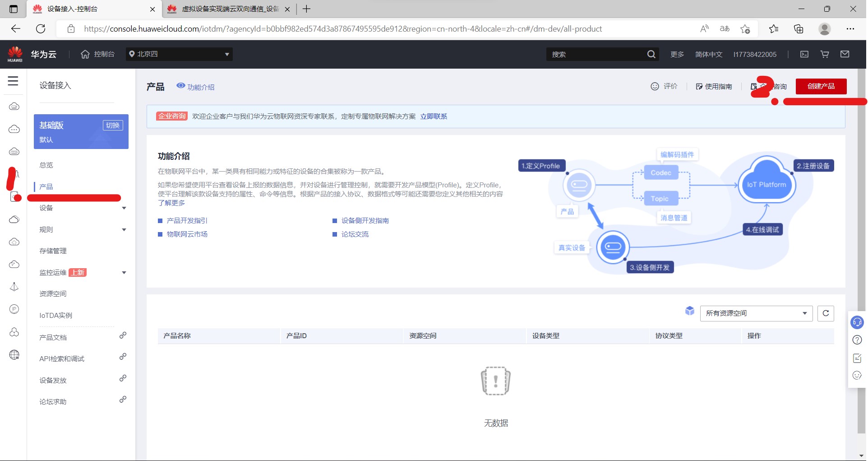Click the globe icon in left rail
This screenshot has width=868, height=461.
coord(14,355)
